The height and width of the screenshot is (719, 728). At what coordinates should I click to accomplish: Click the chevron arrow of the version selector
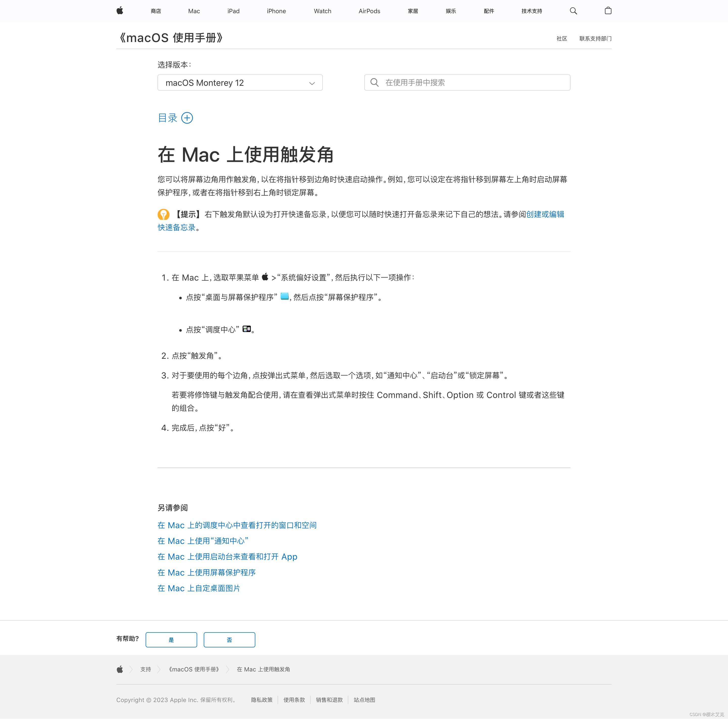click(x=312, y=83)
